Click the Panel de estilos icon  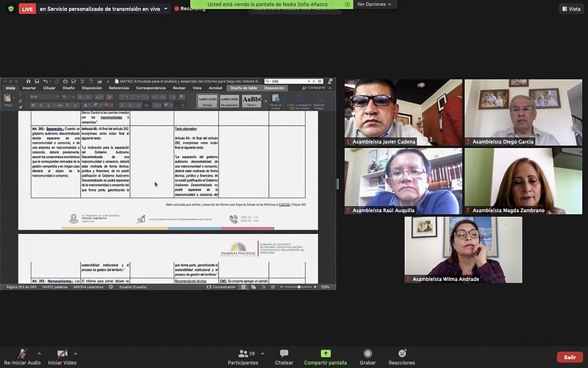pyautogui.click(x=276, y=98)
